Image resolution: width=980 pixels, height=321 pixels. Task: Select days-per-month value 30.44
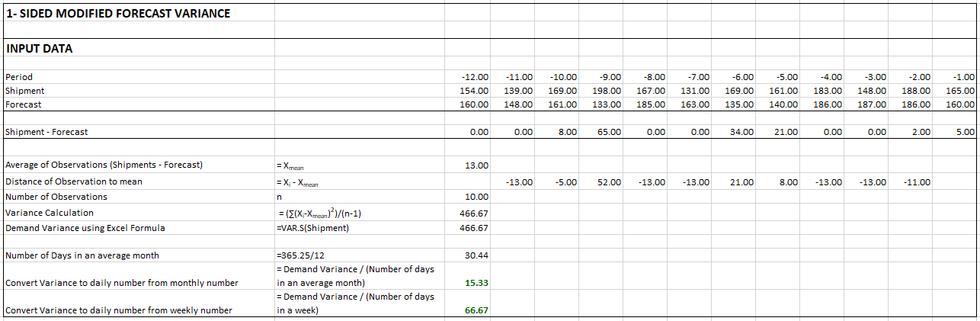(468, 255)
